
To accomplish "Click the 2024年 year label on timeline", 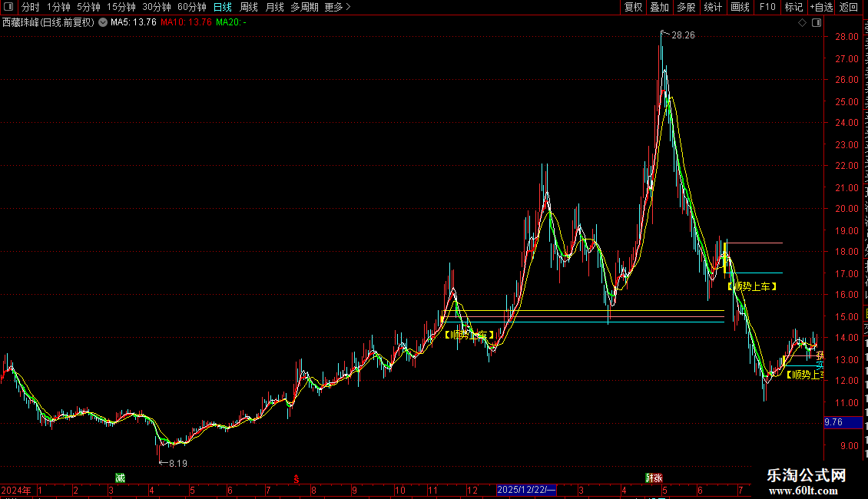I will pyautogui.click(x=16, y=490).
